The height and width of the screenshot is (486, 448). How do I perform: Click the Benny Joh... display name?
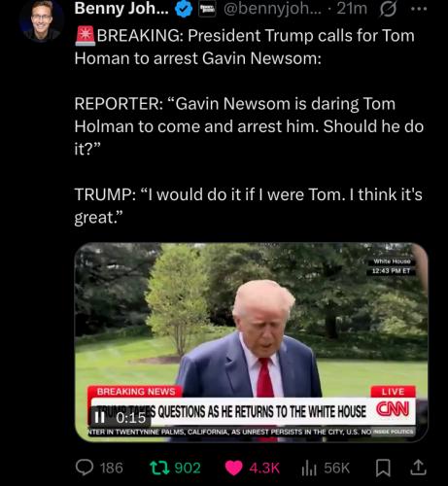click(121, 9)
